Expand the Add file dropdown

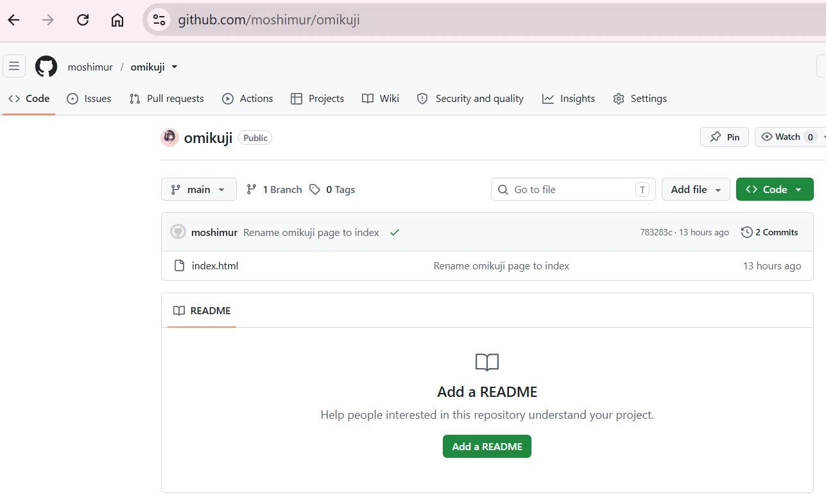point(696,189)
